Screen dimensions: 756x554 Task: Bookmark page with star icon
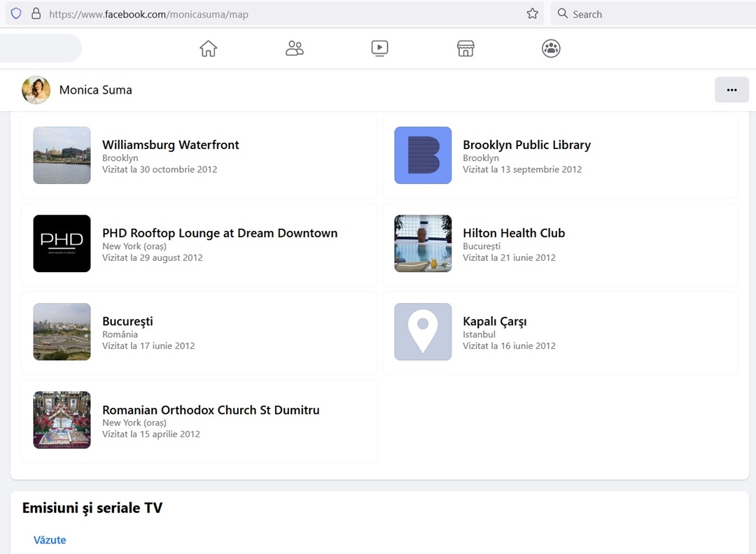532,14
